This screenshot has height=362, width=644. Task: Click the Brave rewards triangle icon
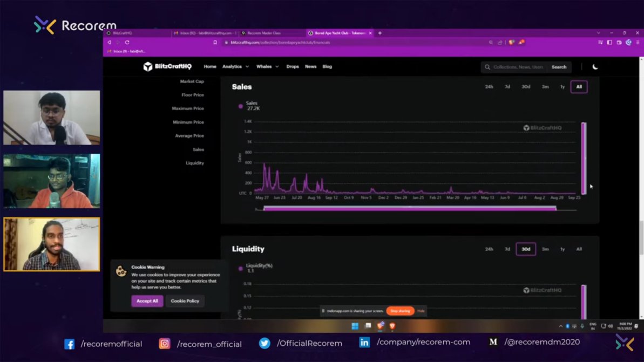(521, 42)
